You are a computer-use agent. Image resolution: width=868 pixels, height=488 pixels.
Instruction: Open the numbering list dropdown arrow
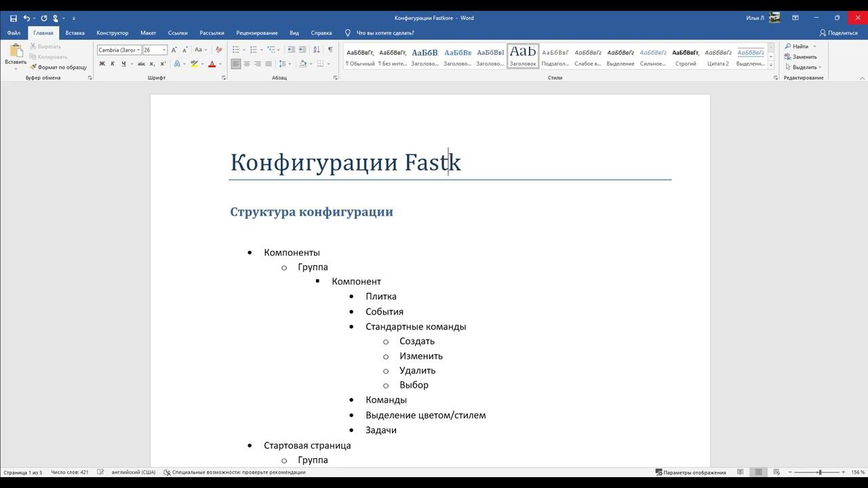point(261,49)
